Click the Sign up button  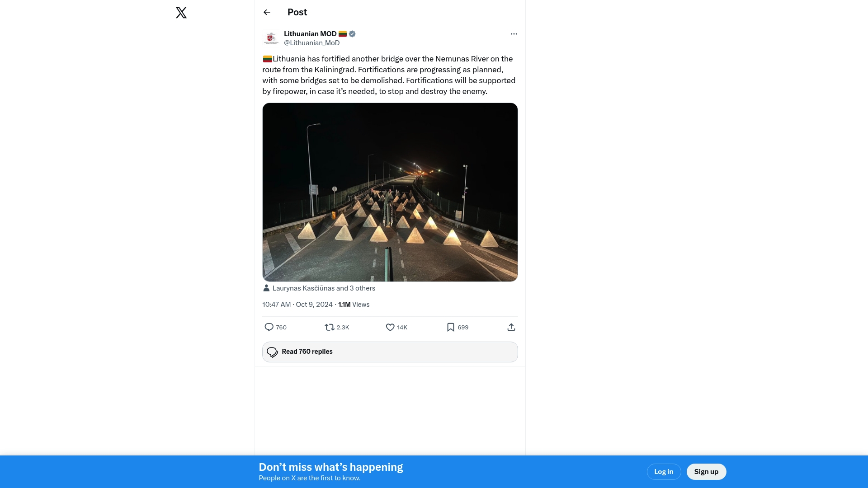coord(706,472)
